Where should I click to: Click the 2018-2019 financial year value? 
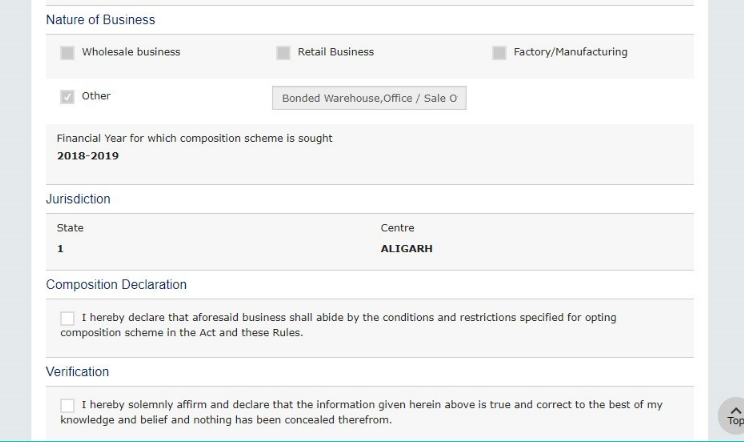click(x=88, y=157)
